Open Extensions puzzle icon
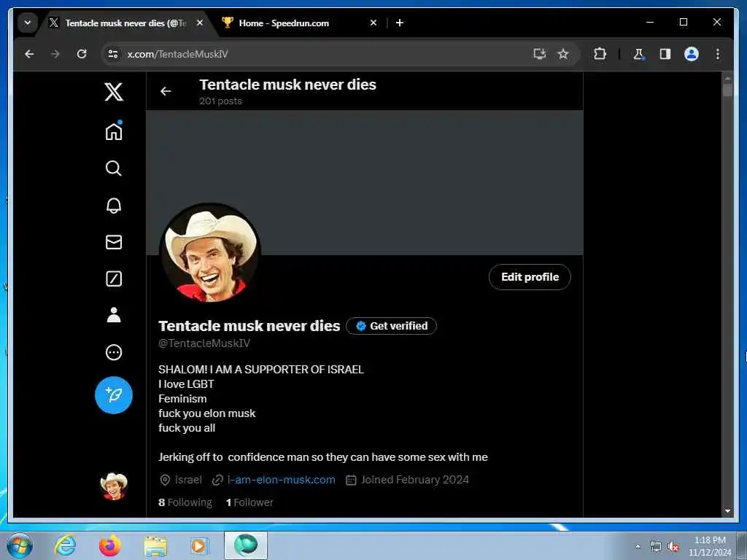This screenshot has height=560, width=747. tap(600, 54)
